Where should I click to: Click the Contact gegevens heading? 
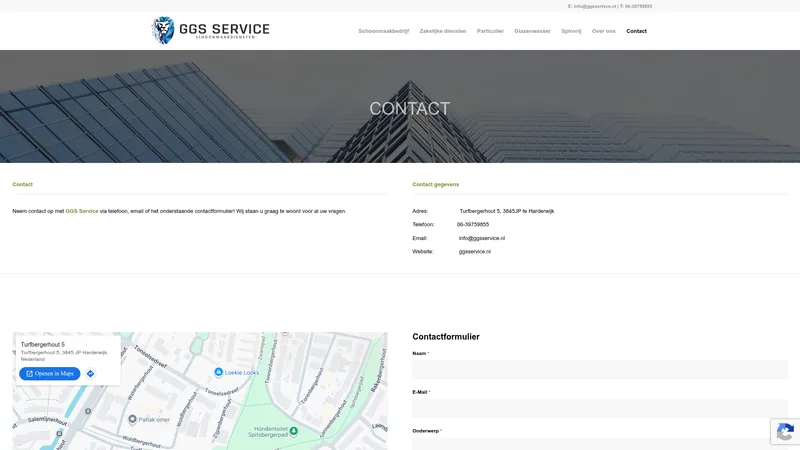[x=436, y=184]
